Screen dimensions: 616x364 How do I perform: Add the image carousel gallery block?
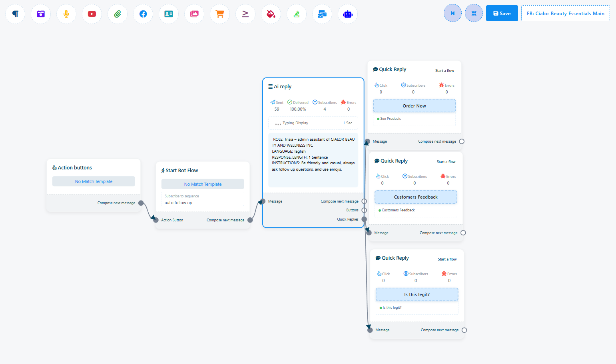click(x=194, y=14)
